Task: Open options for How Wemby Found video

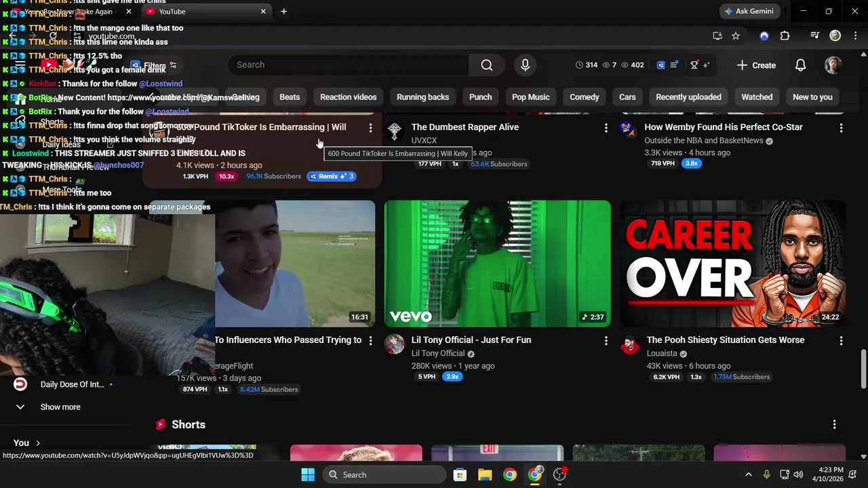Action: (x=841, y=127)
